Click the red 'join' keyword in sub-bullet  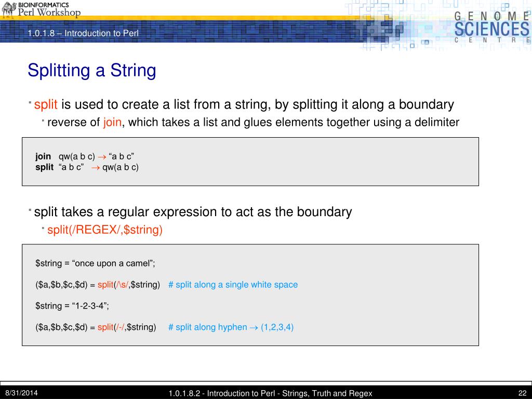tap(112, 122)
